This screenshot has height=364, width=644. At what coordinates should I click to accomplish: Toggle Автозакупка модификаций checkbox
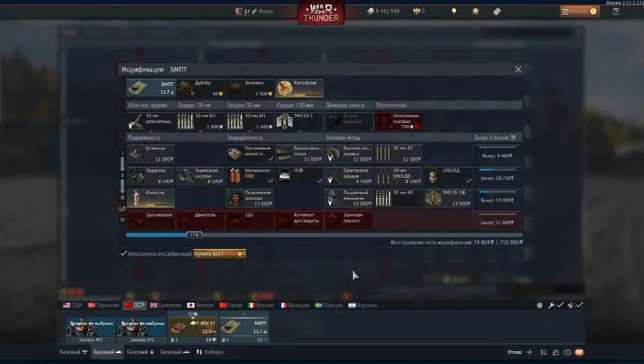[123, 253]
